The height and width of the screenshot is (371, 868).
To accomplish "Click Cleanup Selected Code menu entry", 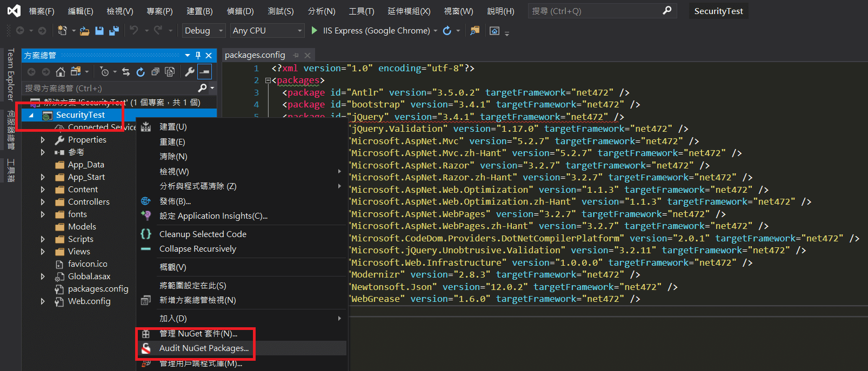I will click(203, 234).
